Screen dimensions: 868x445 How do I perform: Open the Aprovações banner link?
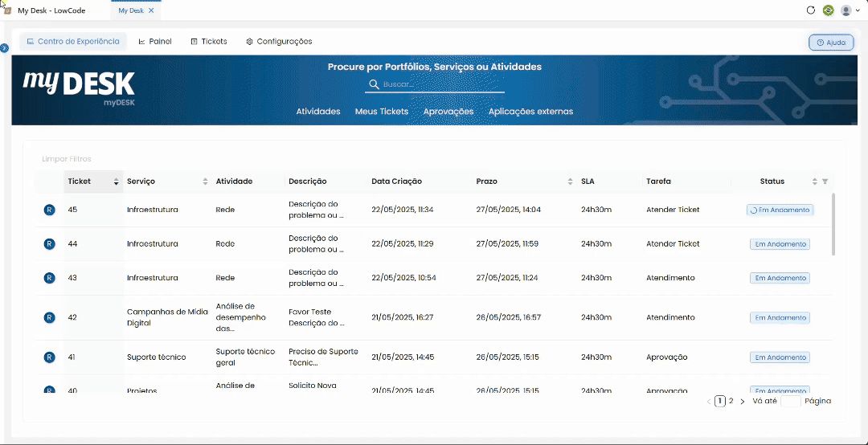click(448, 111)
